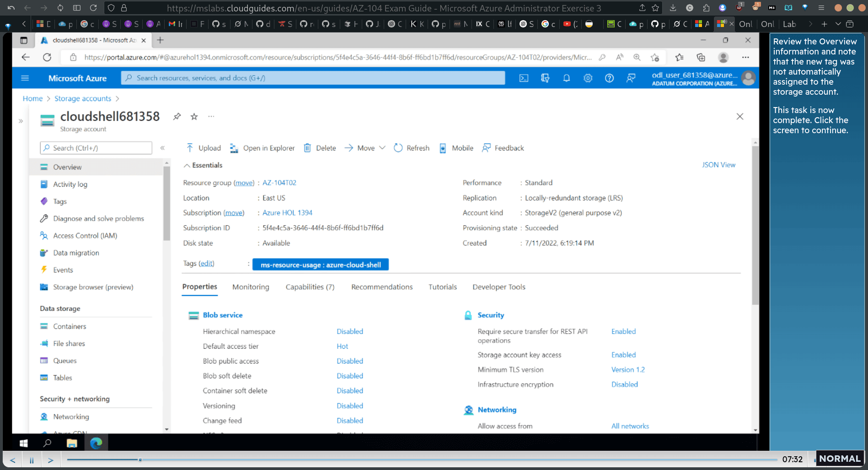
Task: Open Events in the left menu
Action: tap(96, 270)
